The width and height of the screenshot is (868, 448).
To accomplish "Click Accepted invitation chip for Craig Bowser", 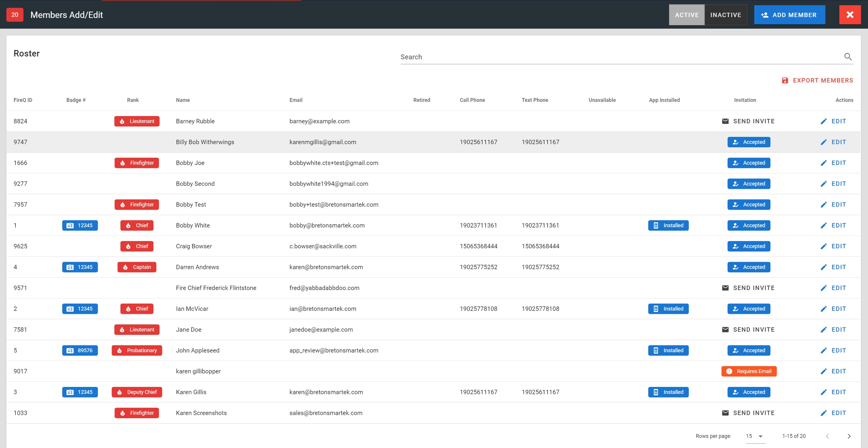I will (x=749, y=246).
